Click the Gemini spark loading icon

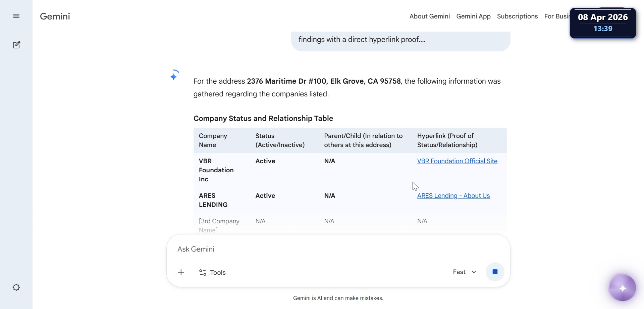pyautogui.click(x=174, y=76)
